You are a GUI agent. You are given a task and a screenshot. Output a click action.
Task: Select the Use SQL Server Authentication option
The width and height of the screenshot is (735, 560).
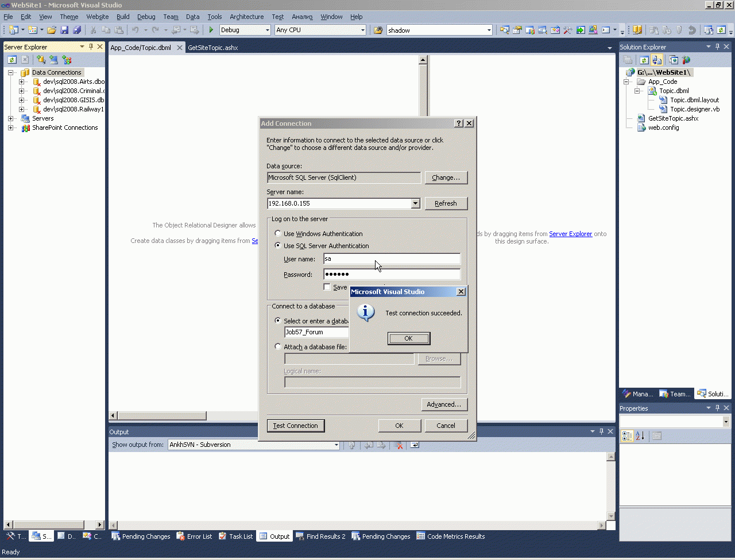pyautogui.click(x=278, y=246)
